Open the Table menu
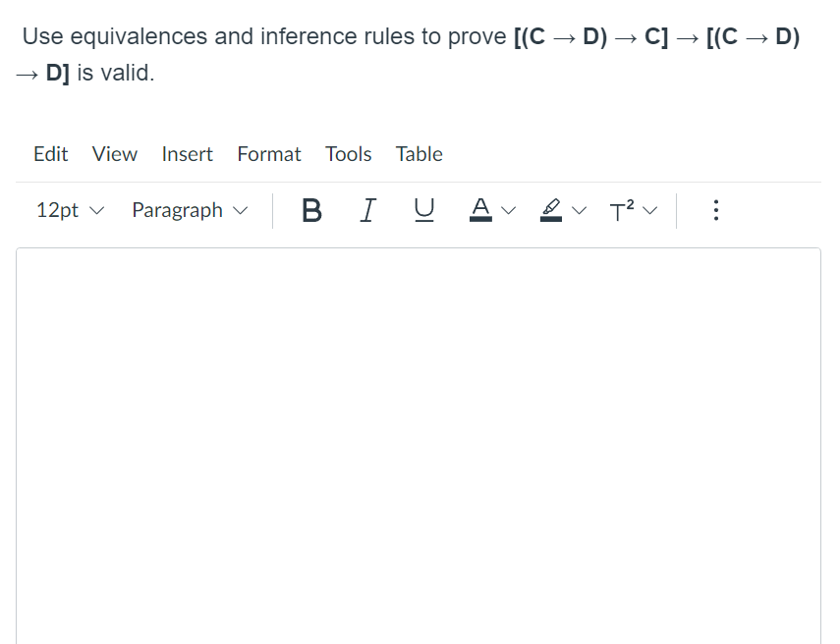This screenshot has height=644, width=840. click(420, 154)
